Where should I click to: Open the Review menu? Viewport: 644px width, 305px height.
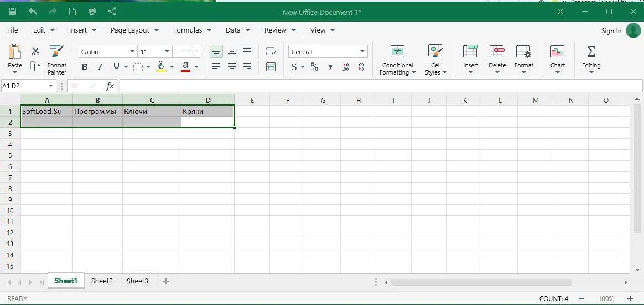pos(281,30)
